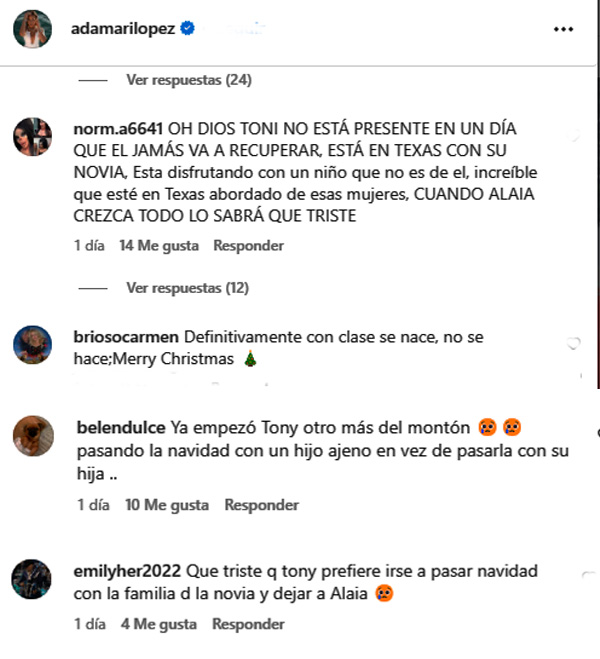This screenshot has width=600, height=659.
Task: Like the emilyher2022 comment with the heart
Action: click(x=589, y=575)
